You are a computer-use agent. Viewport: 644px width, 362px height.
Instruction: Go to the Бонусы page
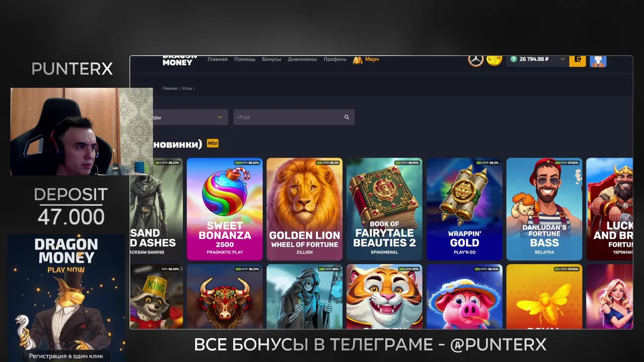click(x=271, y=59)
